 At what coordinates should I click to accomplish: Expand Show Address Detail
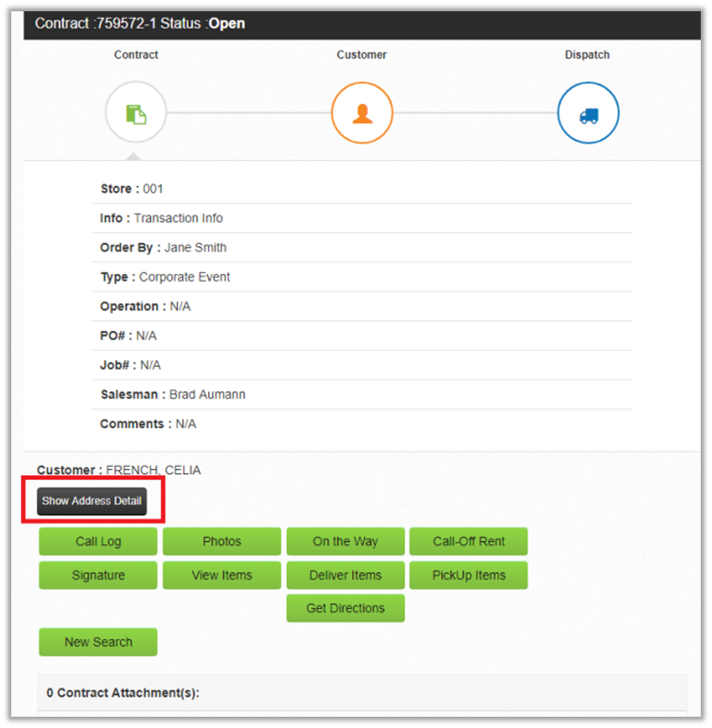tap(92, 501)
